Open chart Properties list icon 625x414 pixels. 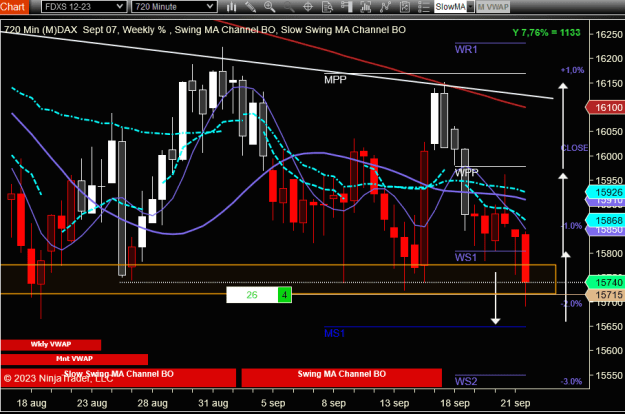tap(423, 7)
